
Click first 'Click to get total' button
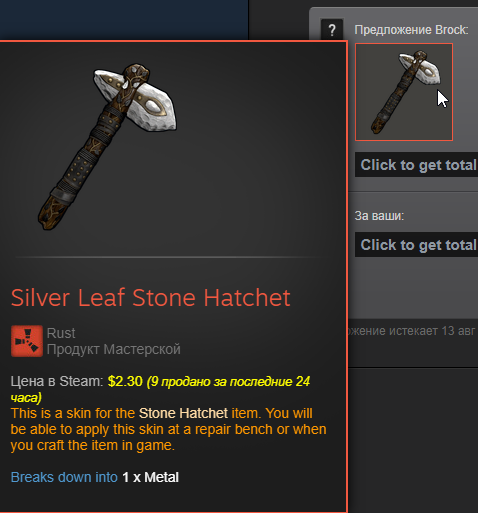pos(417,165)
